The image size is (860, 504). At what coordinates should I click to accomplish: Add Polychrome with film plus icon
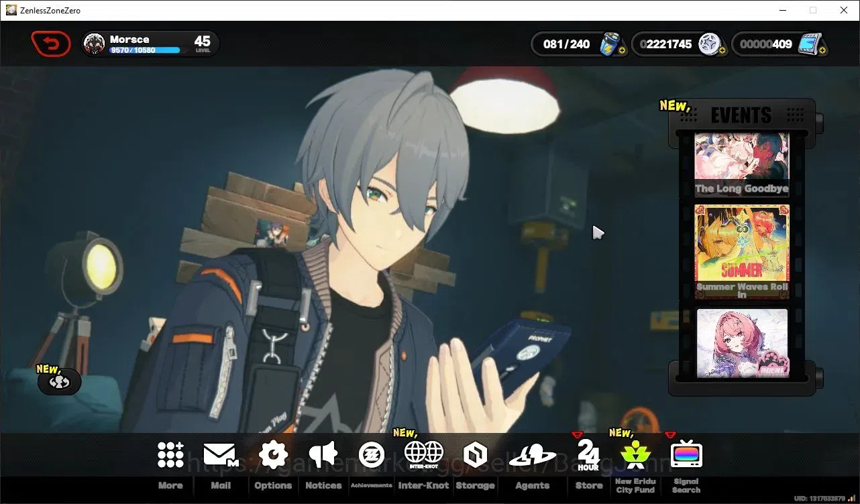822,50
